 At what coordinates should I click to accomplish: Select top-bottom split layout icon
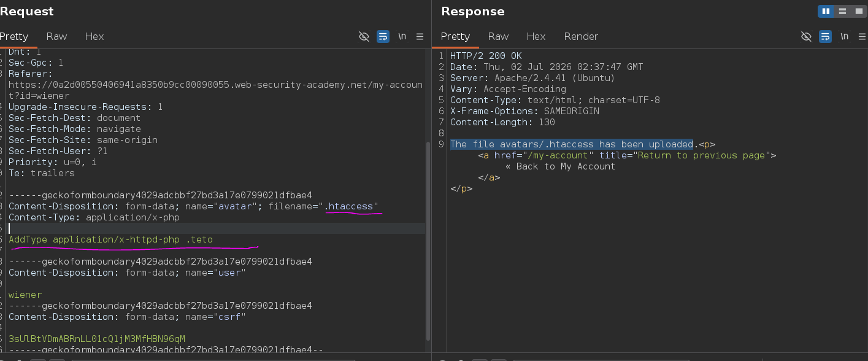842,11
